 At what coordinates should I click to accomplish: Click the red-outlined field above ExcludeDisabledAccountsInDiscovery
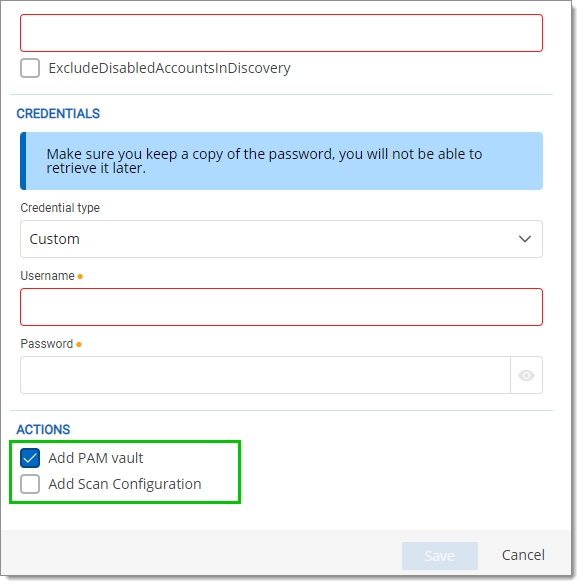[x=281, y=33]
